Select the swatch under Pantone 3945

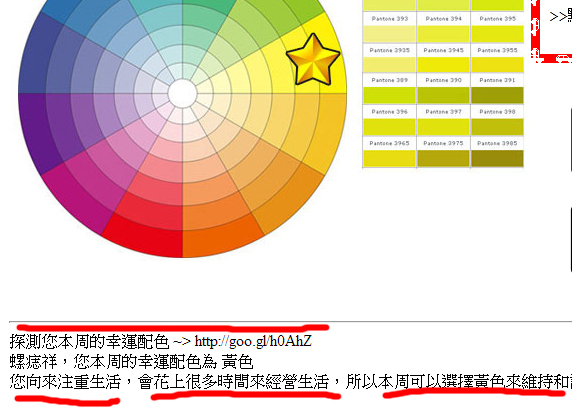point(443,65)
